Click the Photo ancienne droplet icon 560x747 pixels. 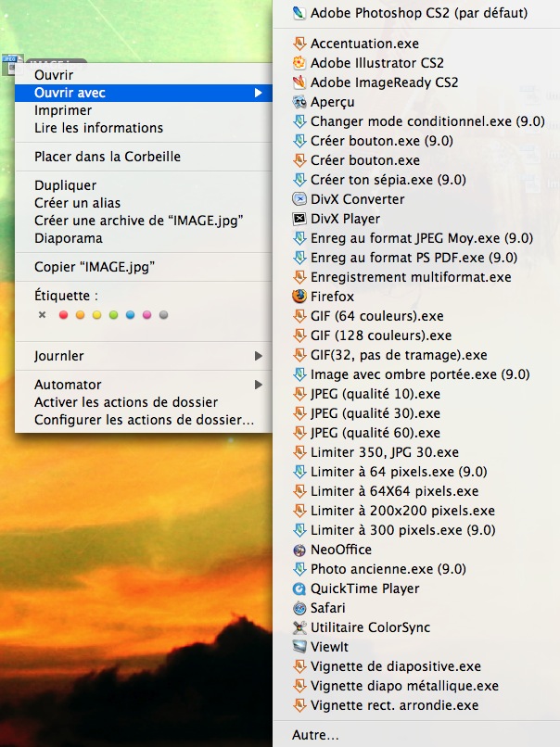pos(299,569)
